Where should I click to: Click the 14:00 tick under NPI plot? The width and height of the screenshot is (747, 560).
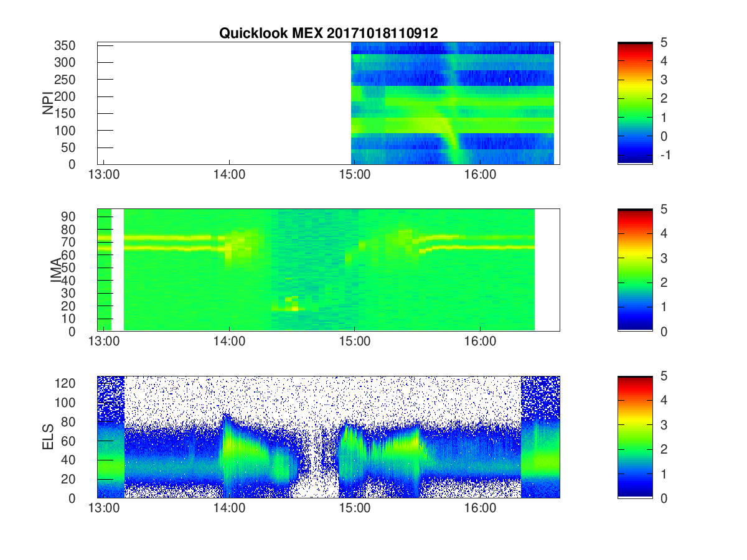230,175
